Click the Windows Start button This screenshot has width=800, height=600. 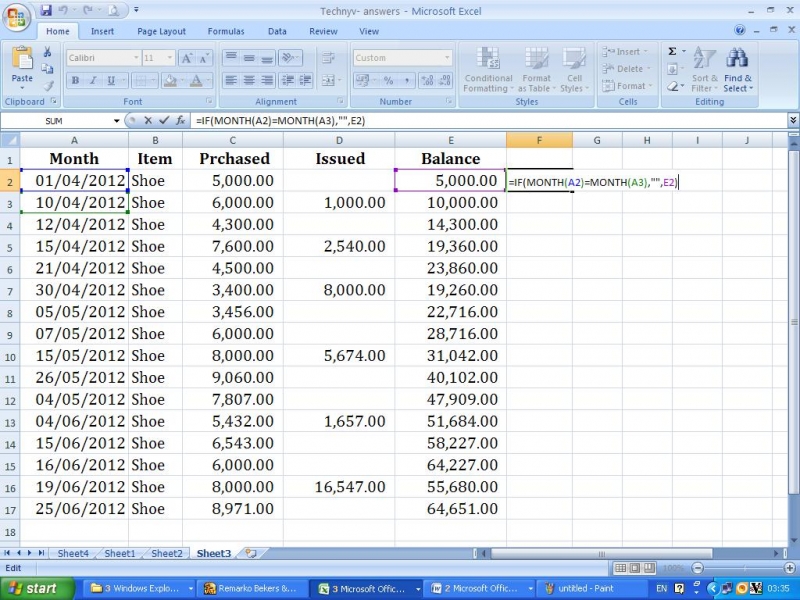33,588
